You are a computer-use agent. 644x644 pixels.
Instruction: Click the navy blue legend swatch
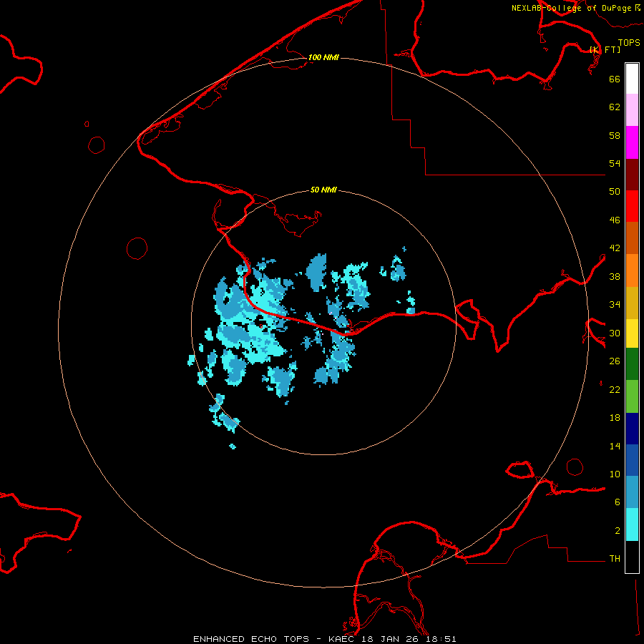pyautogui.click(x=632, y=429)
